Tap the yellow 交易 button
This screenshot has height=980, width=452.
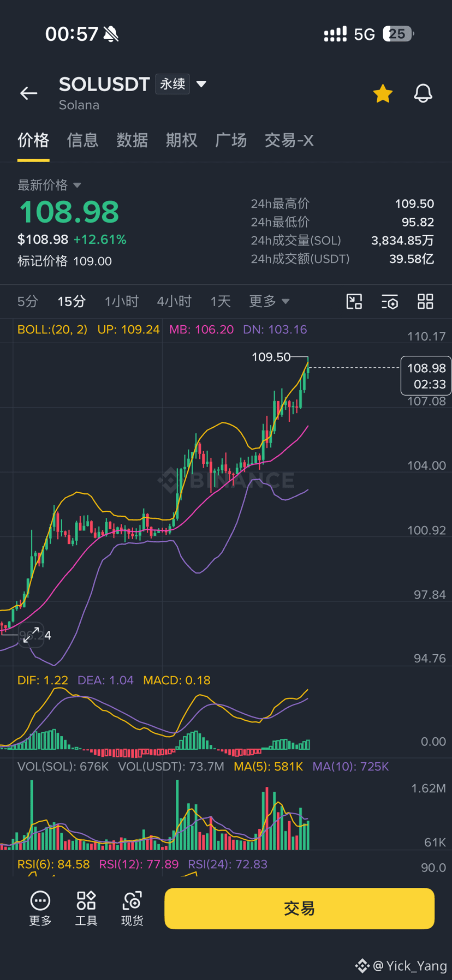tap(299, 909)
